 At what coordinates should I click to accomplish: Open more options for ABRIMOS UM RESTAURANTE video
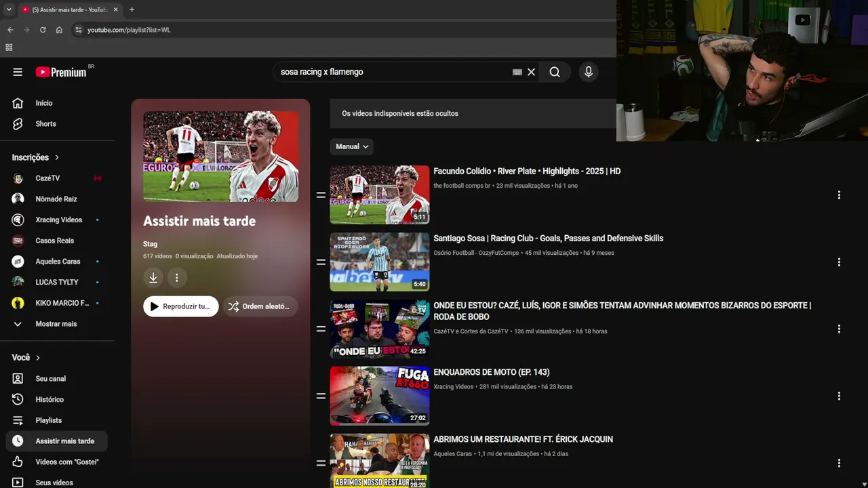click(839, 463)
